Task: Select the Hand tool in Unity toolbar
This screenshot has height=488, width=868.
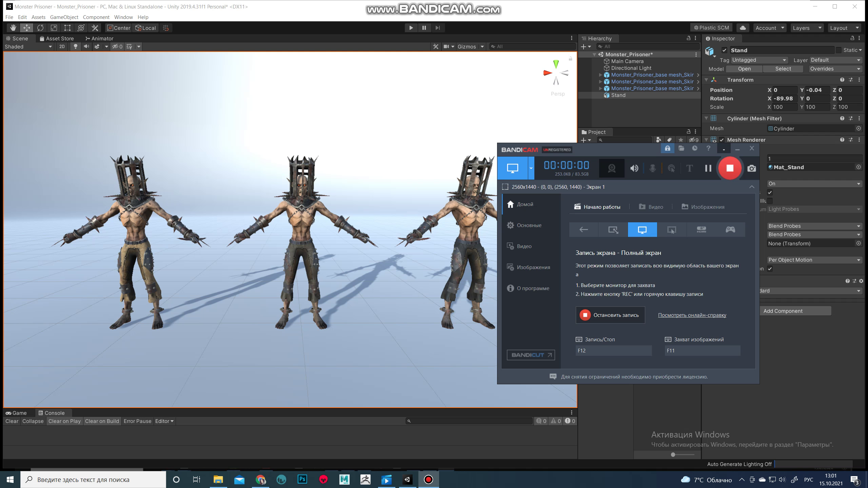Action: [x=13, y=28]
